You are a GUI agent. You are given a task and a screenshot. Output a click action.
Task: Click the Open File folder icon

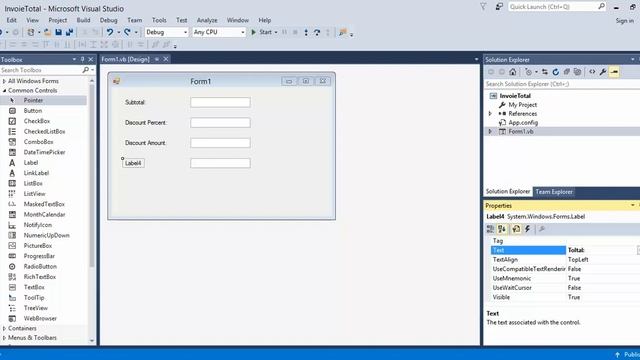coord(47,32)
